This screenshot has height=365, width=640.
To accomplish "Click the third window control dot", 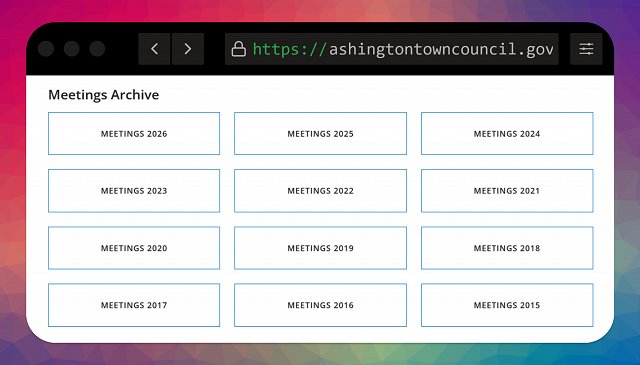I will (x=97, y=49).
